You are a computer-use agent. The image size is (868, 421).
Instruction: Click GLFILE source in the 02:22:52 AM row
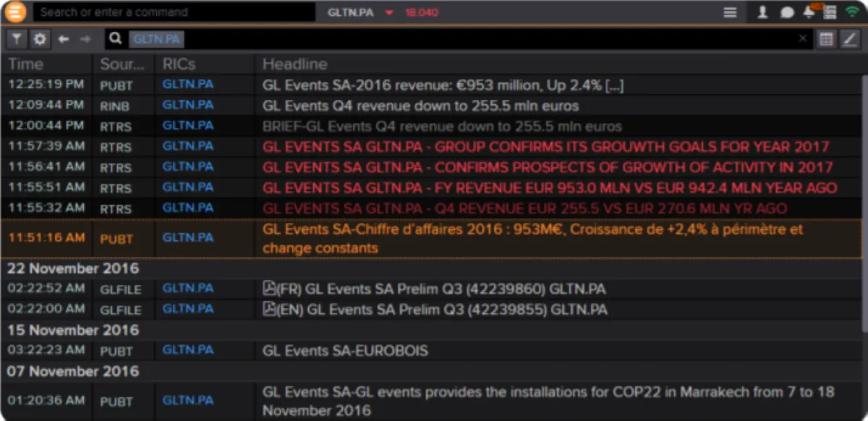tap(121, 289)
